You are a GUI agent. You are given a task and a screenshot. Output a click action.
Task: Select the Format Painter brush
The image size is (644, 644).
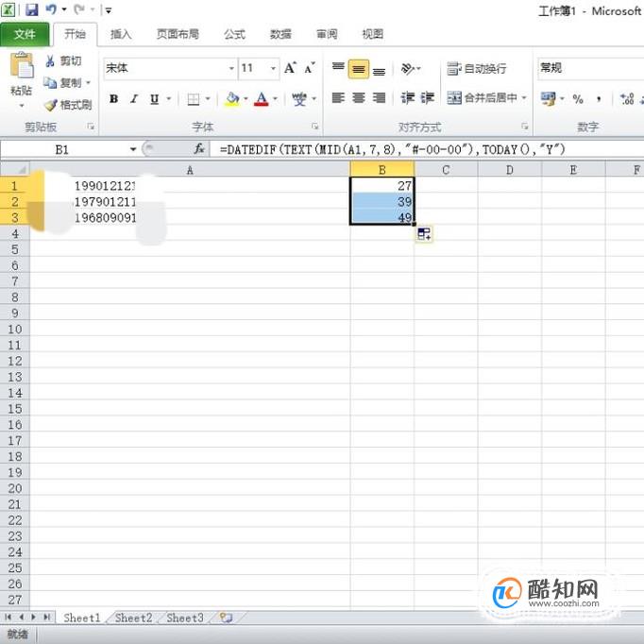[68, 105]
